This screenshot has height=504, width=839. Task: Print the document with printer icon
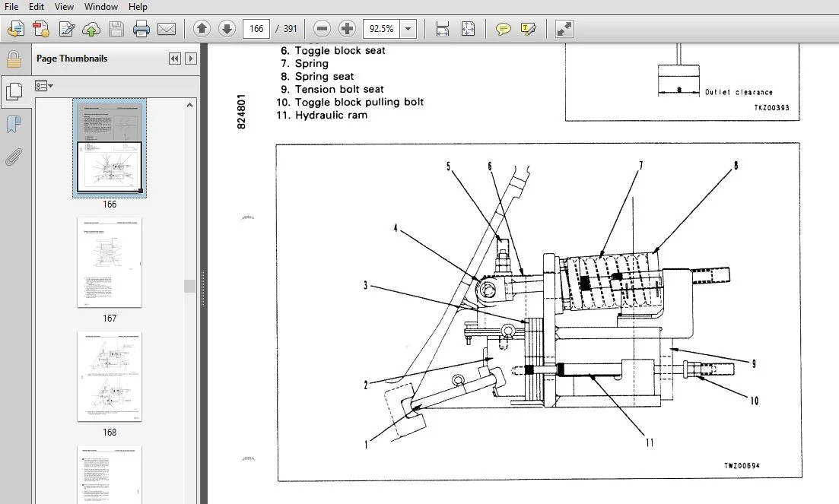[x=141, y=28]
